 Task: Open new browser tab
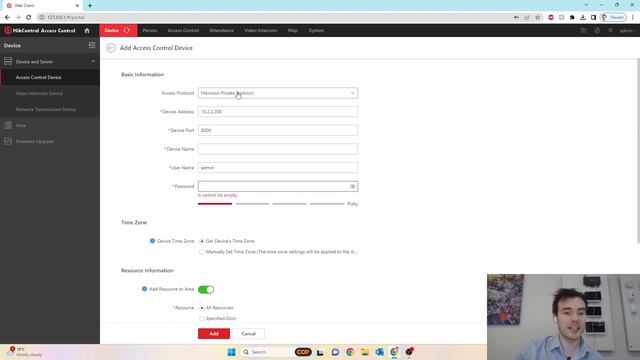(x=90, y=5)
